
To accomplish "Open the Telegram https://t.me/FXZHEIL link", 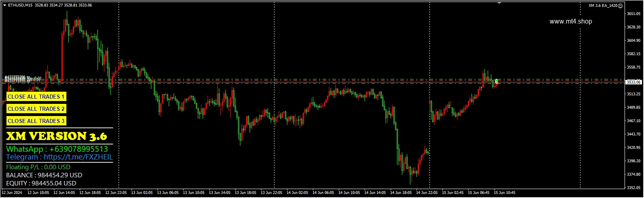I will pos(60,157).
